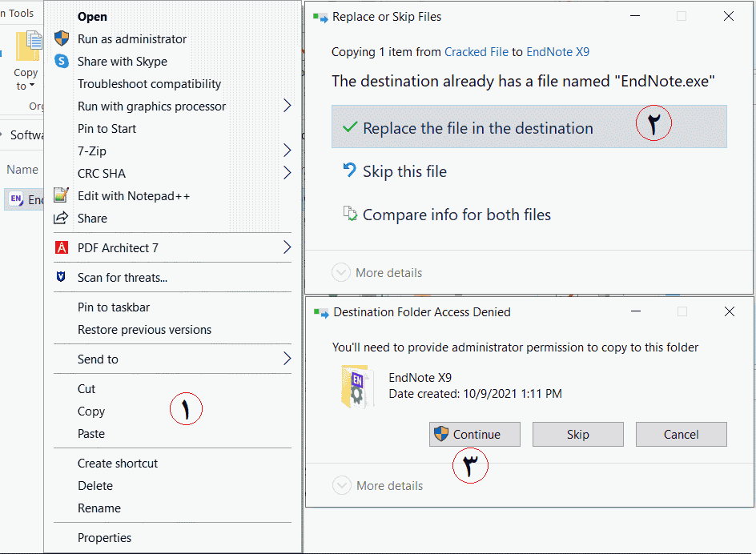Viewport: 756px width, 554px height.
Task: Expand More details in the Access Denied dialog
Action: tap(342, 485)
